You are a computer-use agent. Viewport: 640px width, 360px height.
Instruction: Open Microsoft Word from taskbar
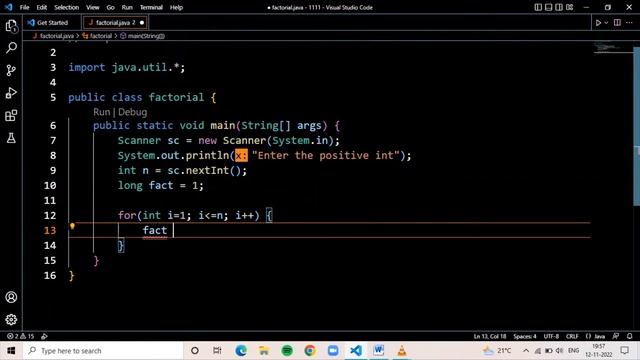378,351
